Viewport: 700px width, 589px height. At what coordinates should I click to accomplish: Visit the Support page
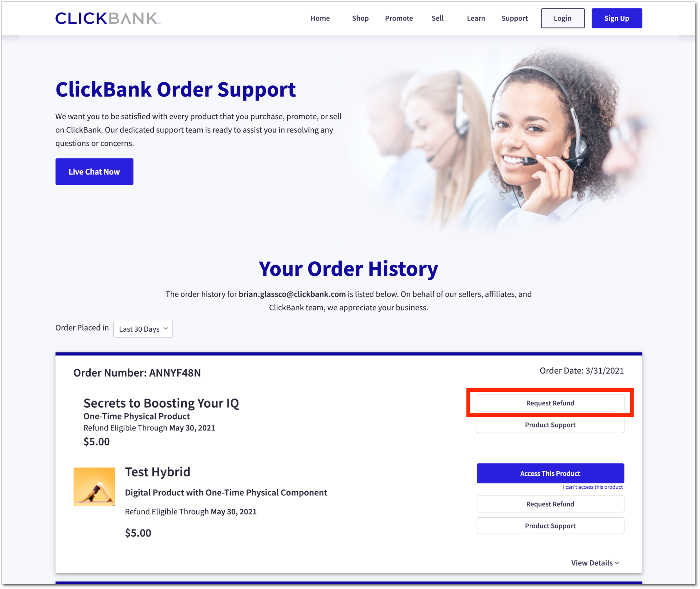[x=514, y=18]
